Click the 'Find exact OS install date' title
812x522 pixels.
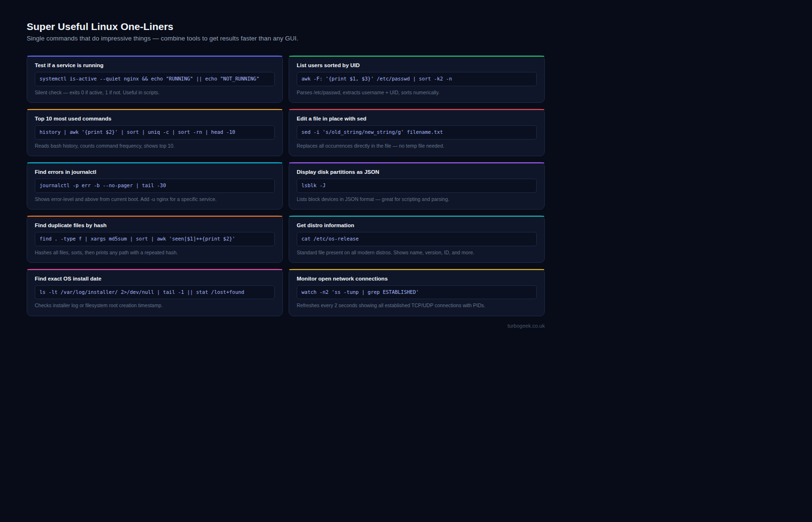click(68, 279)
